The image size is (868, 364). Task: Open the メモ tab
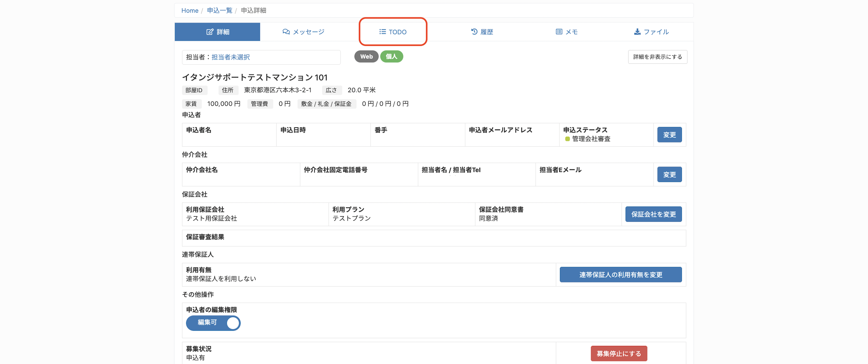point(567,32)
